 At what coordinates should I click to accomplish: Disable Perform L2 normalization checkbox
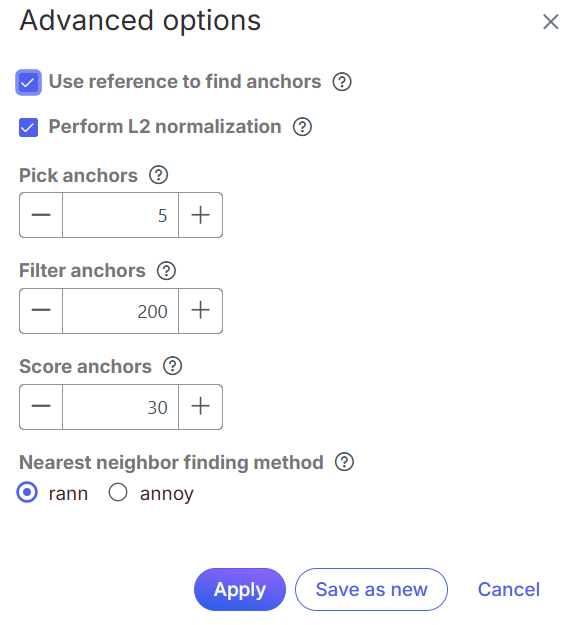[28, 128]
